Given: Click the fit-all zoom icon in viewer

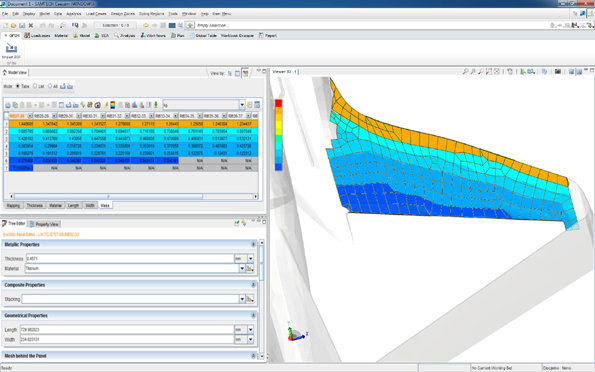Looking at the screenshot, I should (497, 71).
